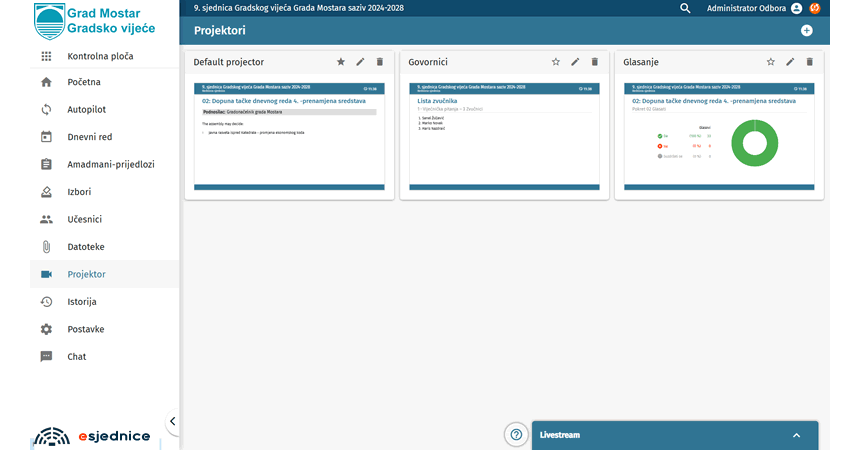
Task: Open the help question mark icon
Action: click(516, 434)
